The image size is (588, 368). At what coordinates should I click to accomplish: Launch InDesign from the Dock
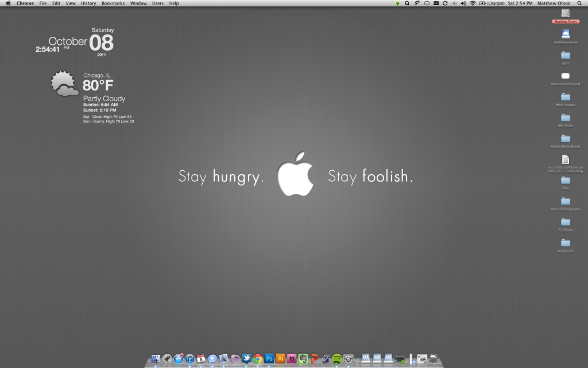tap(292, 359)
